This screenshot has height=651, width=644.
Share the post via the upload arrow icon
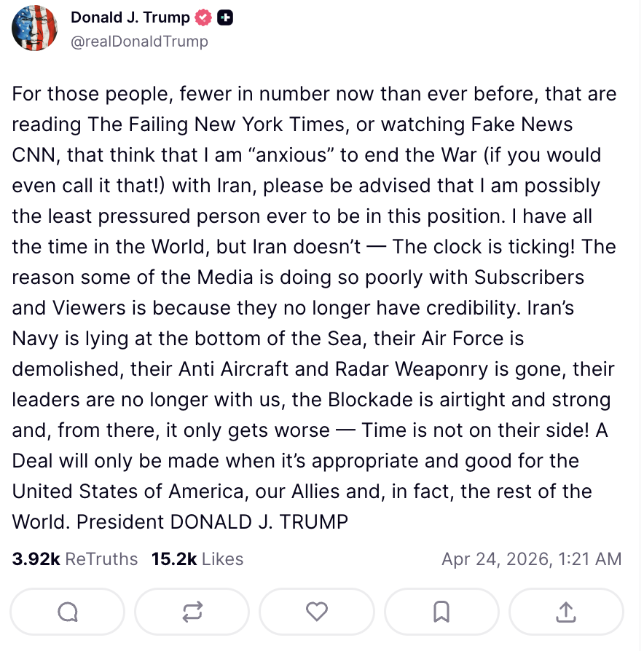click(566, 612)
